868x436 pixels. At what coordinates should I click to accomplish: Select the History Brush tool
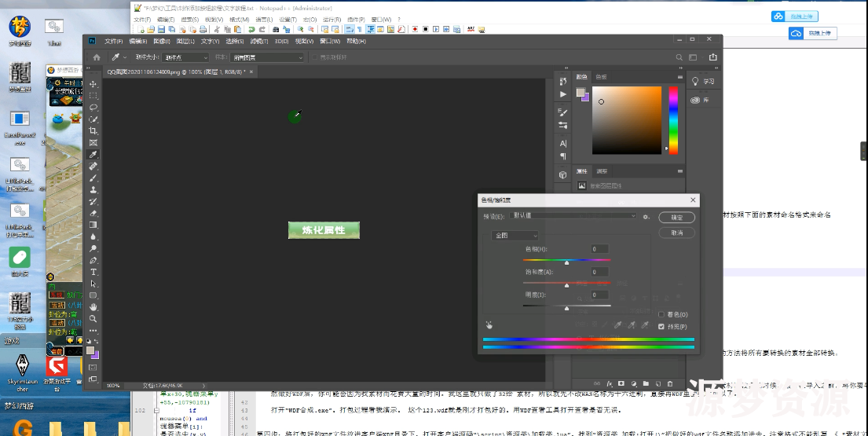93,201
